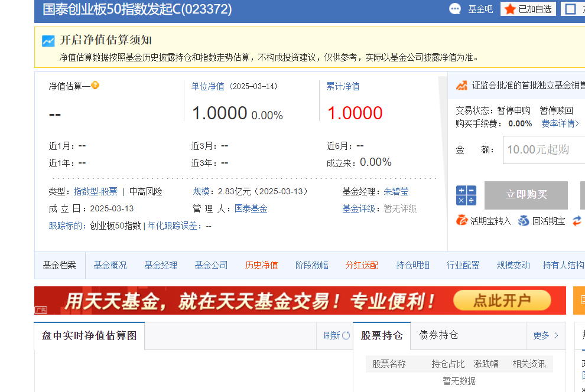Open the 持仓明细 tab
The height and width of the screenshot is (392, 585).
point(412,265)
